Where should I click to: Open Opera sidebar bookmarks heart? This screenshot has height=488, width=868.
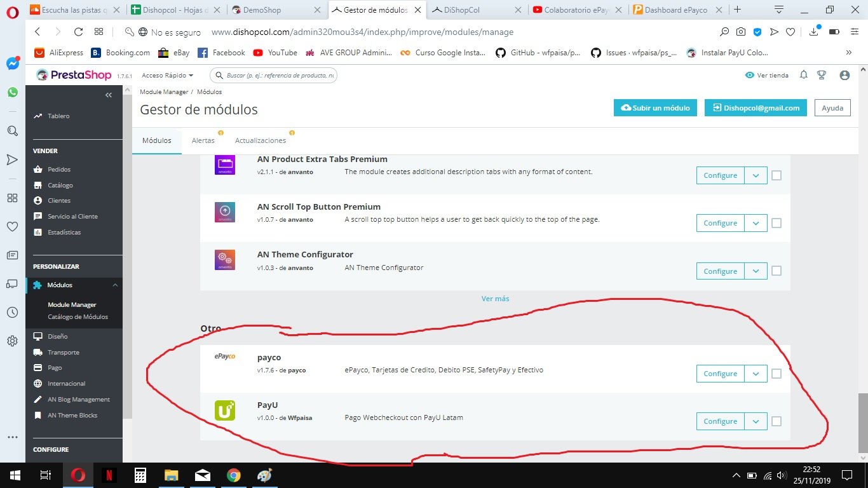click(12, 227)
